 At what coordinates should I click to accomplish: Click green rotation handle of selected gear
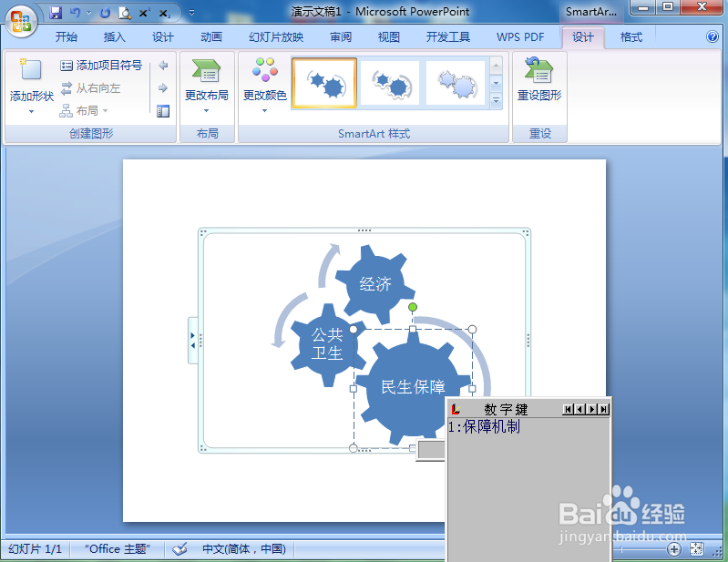[412, 307]
